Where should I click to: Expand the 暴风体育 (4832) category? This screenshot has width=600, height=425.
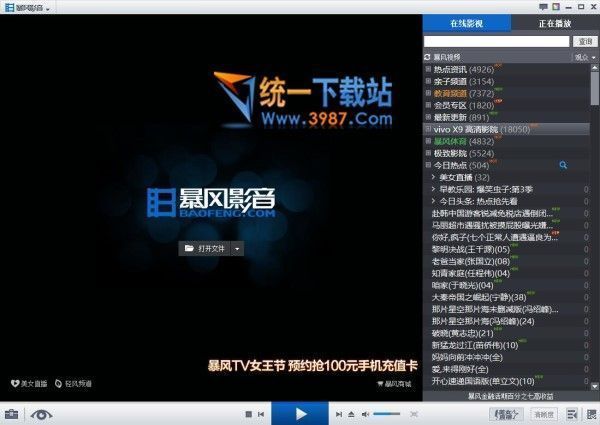(429, 141)
